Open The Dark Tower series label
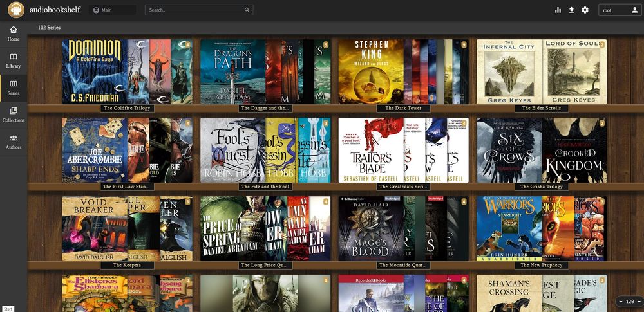The width and height of the screenshot is (644, 312). (403, 108)
